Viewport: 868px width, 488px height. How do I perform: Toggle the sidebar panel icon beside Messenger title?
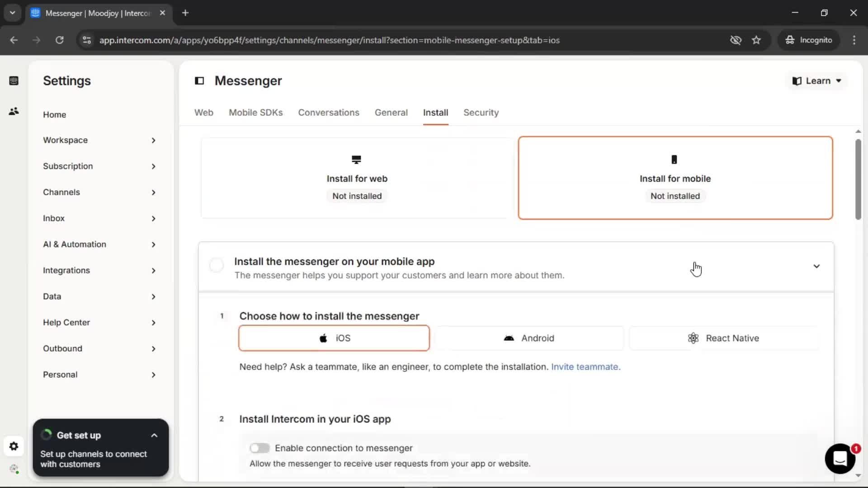(x=199, y=81)
